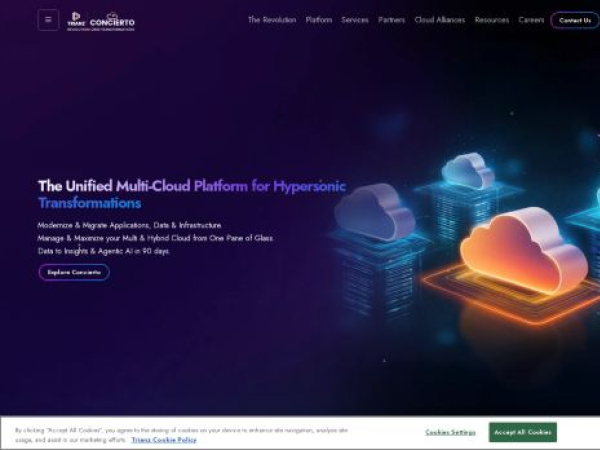The width and height of the screenshot is (600, 450).
Task: Click the 'One Pane of Glass' text line
Action: tap(155, 238)
